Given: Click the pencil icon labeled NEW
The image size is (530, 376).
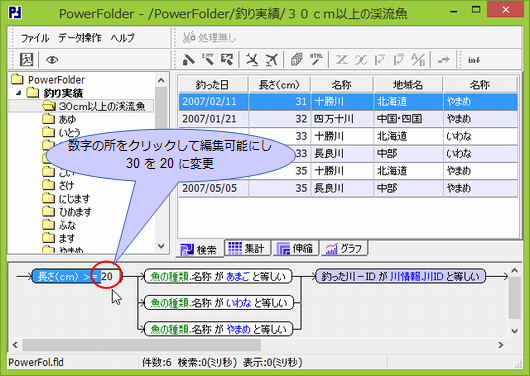Looking at the screenshot, I should (208, 59).
